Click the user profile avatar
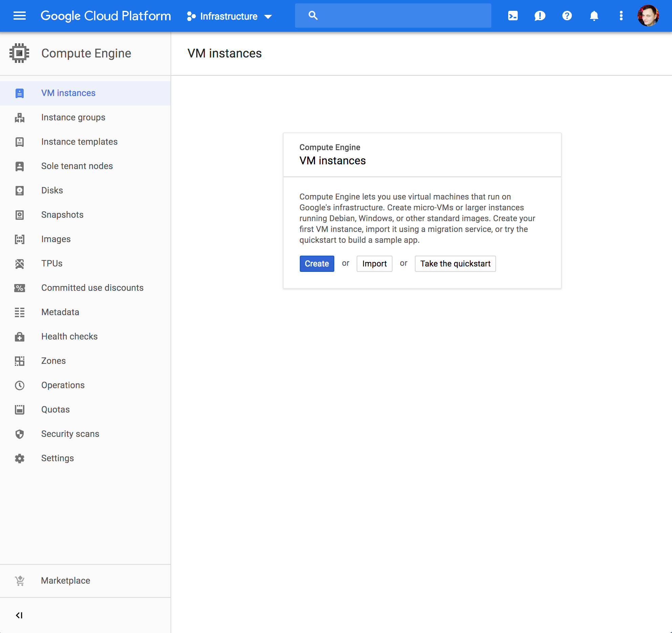Image resolution: width=672 pixels, height=633 pixels. coord(648,16)
